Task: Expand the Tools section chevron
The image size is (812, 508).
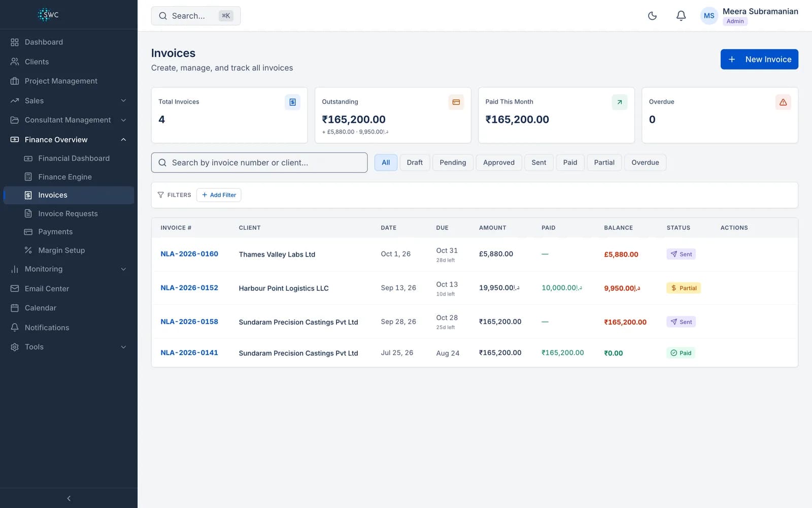Action: 123,347
